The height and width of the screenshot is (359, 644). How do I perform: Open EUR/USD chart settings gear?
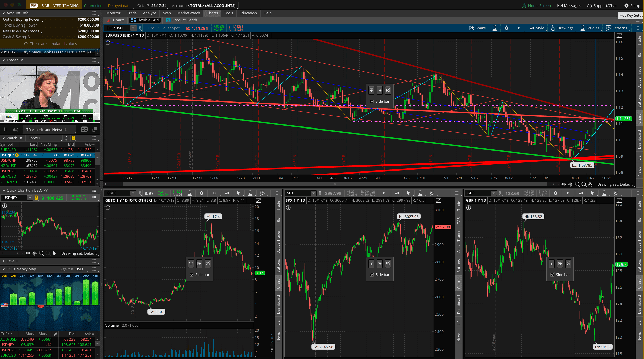coord(506,28)
